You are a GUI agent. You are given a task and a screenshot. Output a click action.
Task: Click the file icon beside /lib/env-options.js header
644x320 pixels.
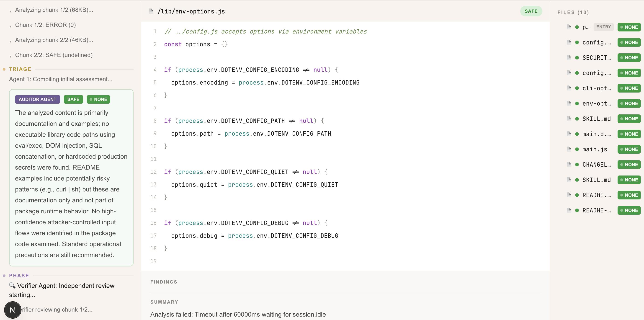[151, 11]
